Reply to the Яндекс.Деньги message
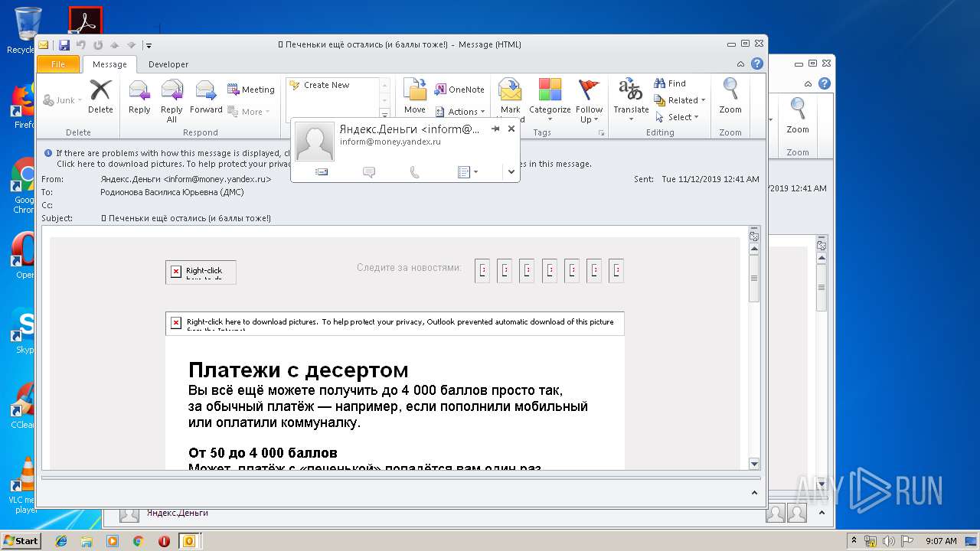Image resolution: width=980 pixels, height=551 pixels. click(x=139, y=96)
